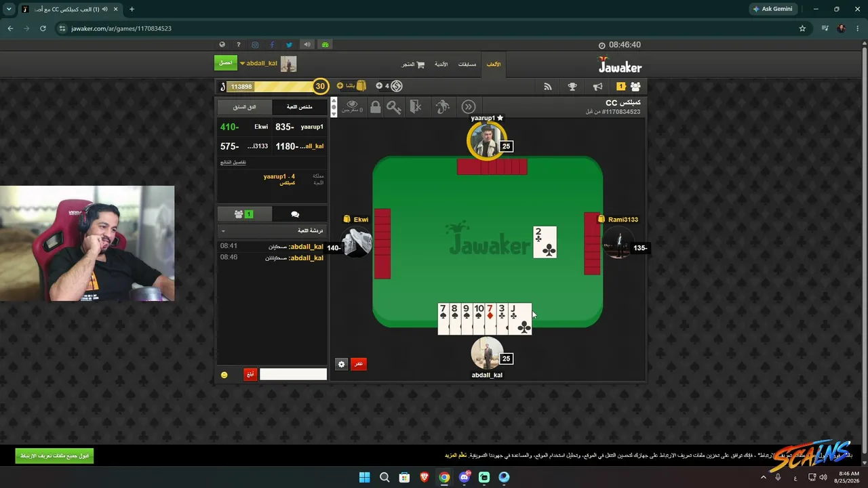Play the Jack of clubs card
The width and height of the screenshot is (868, 488).
click(520, 319)
